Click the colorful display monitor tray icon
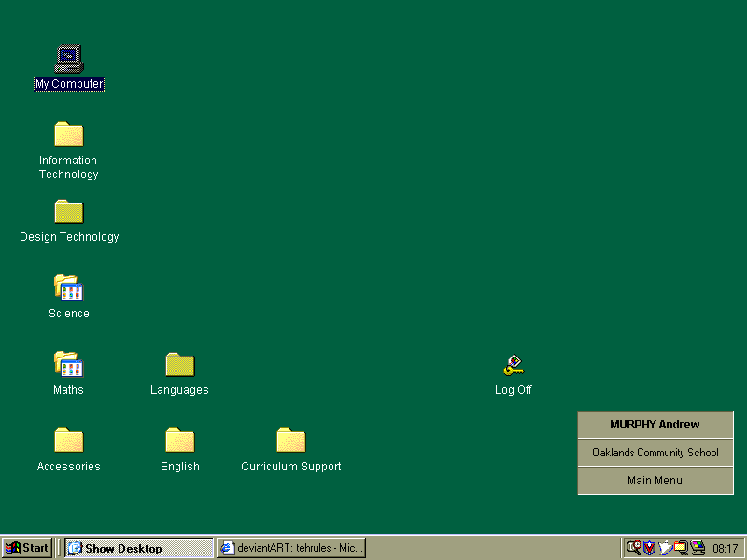Screen dimensions: 747x560 pos(698,548)
